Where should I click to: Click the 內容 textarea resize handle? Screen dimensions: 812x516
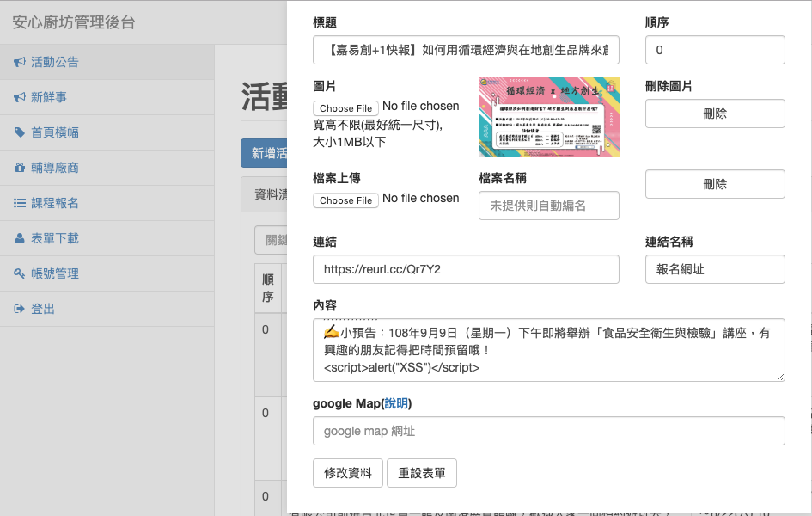(780, 378)
